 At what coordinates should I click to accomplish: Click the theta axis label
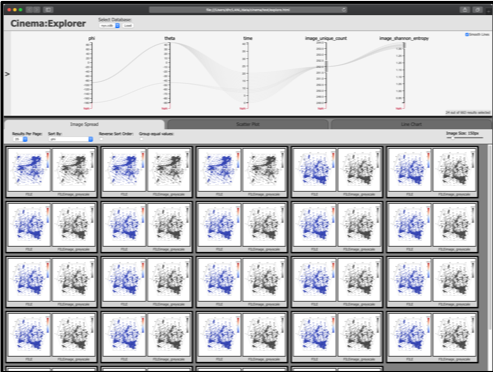[x=170, y=38]
